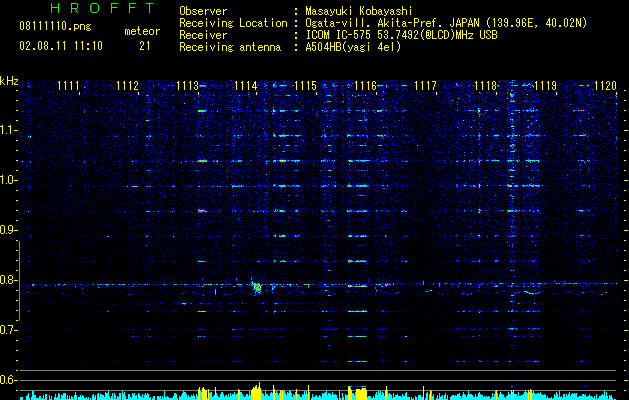Click the meteor count label
The image size is (629, 400).
(142, 31)
